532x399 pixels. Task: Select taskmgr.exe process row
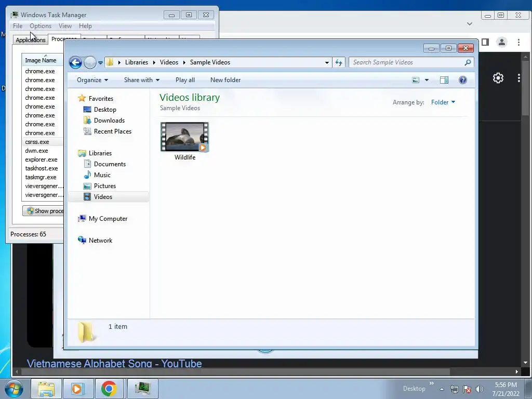tap(43, 177)
